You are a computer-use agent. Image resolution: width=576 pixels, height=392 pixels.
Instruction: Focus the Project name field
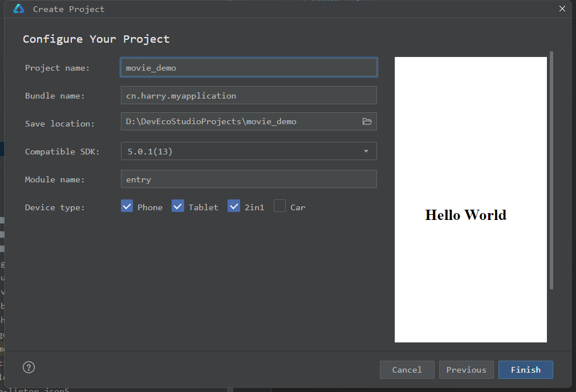tap(249, 68)
